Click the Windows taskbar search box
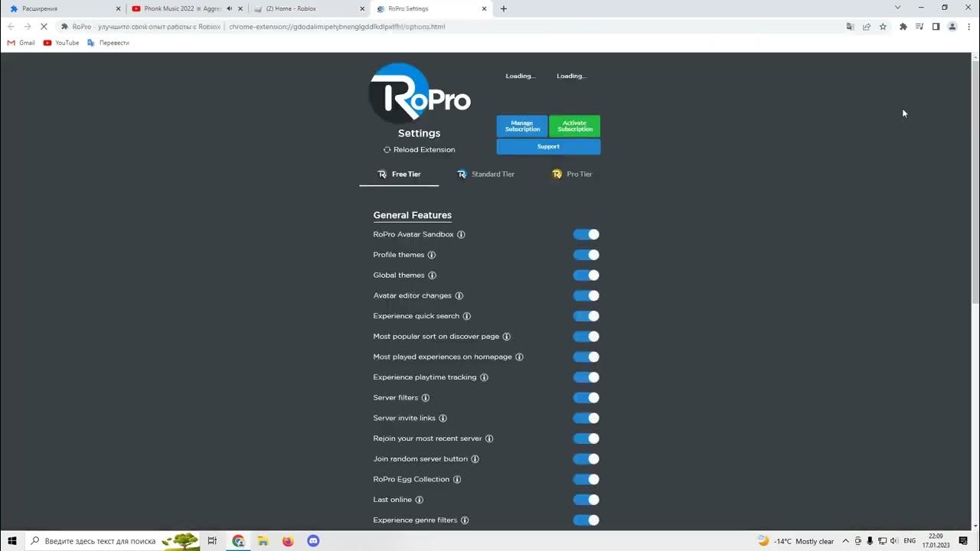Screen dimensions: 980x551 pyautogui.click(x=113, y=541)
